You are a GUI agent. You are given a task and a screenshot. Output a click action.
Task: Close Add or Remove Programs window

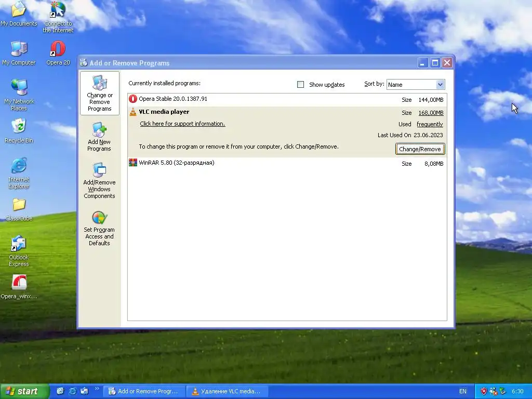[x=447, y=63]
